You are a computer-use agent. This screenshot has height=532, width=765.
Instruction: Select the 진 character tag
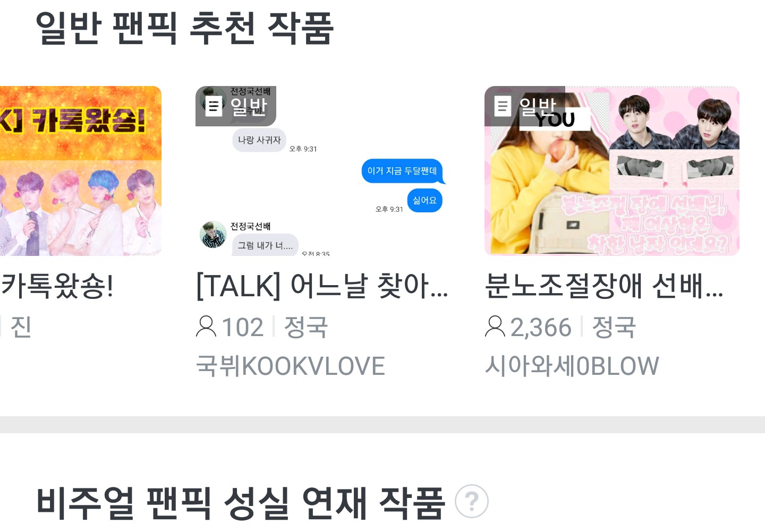(x=21, y=327)
